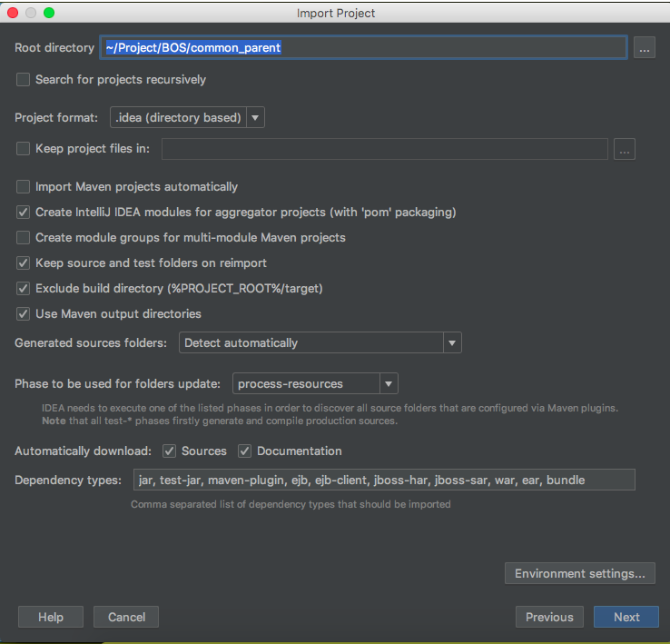Click the Next button
Viewport: 670px width, 644px height.
(x=626, y=618)
